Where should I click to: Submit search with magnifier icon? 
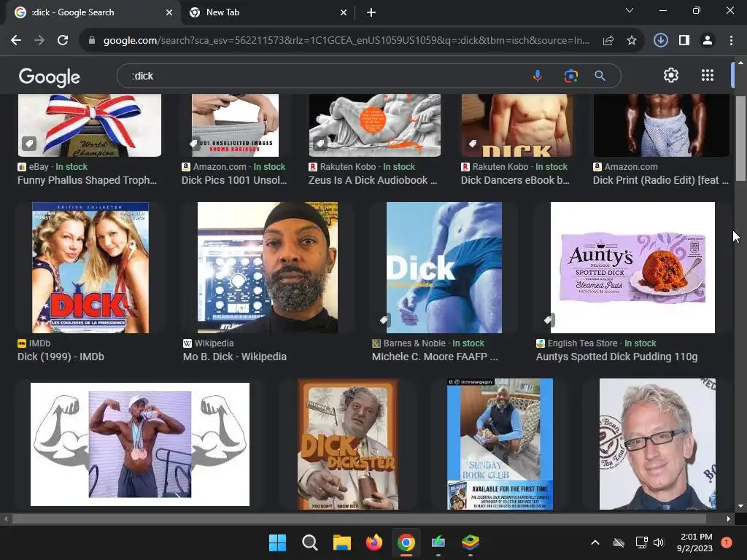point(600,76)
